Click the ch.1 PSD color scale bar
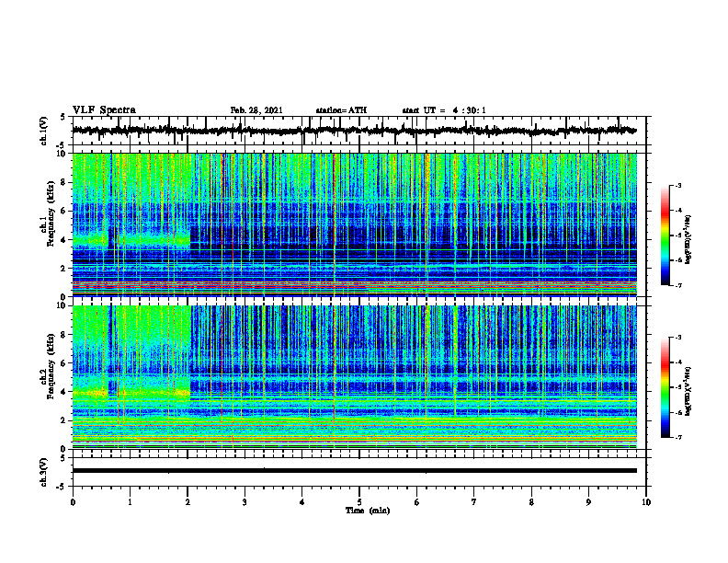 tap(665, 236)
